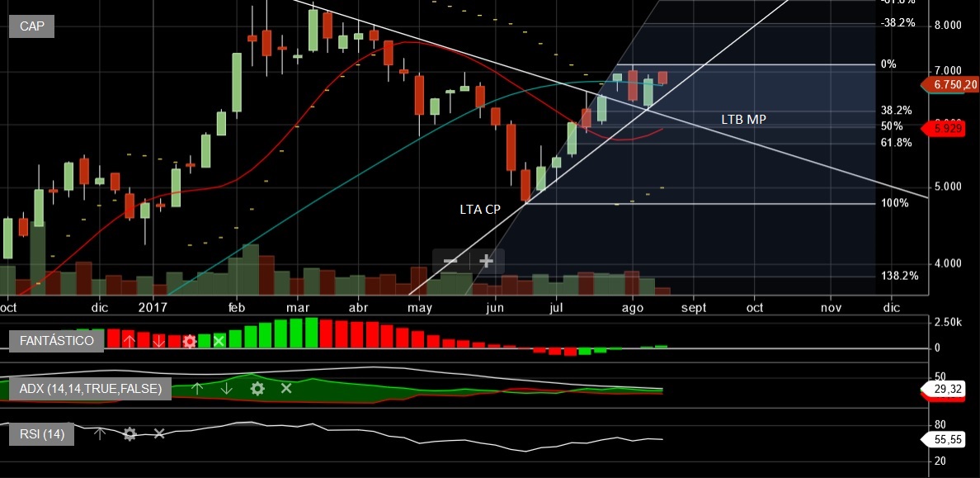The image size is (980, 478).
Task: Move the FANTÁSTICO indicator up
Action: click(129, 341)
